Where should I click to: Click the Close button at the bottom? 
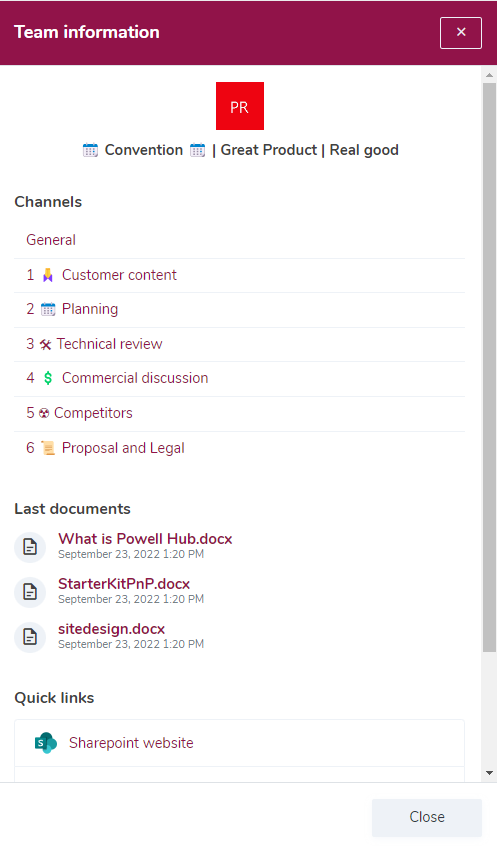click(427, 817)
